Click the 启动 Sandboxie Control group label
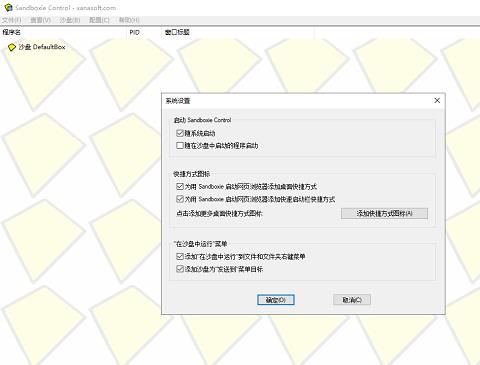Image resolution: width=480 pixels, height=365 pixels. click(202, 120)
